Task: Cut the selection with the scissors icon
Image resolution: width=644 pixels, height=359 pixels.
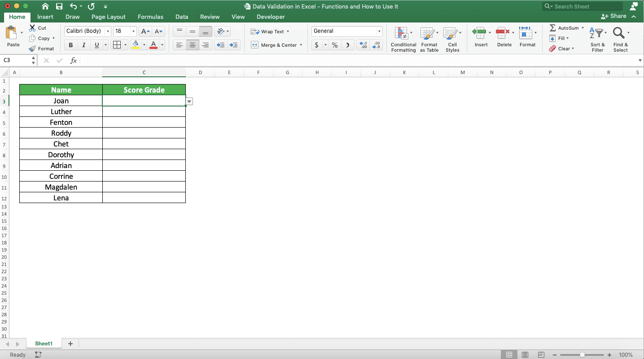Action: tap(32, 28)
